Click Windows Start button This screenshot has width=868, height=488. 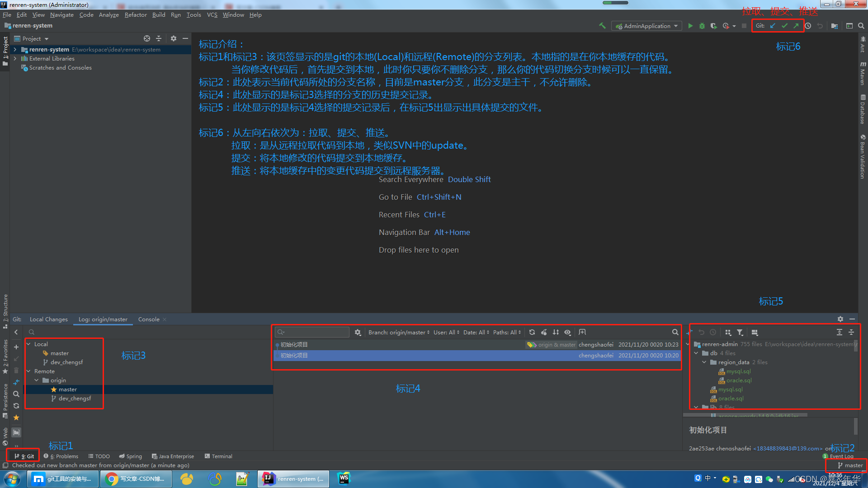[x=12, y=479]
